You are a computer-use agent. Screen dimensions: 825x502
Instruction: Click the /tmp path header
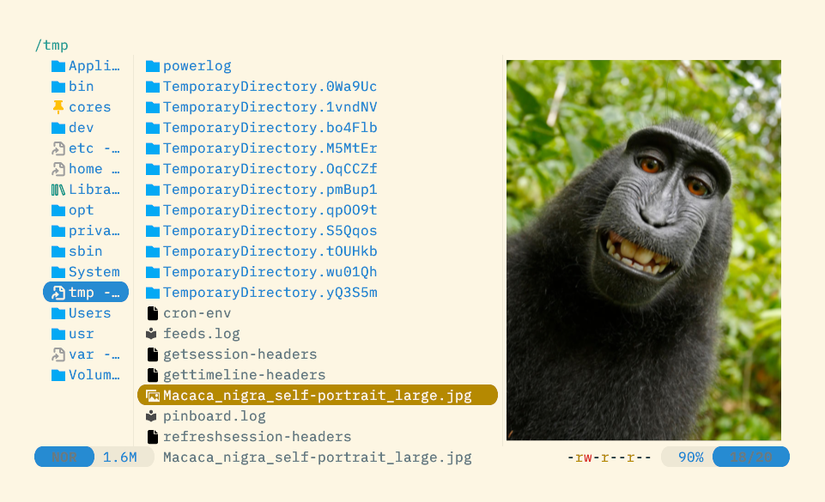click(52, 46)
